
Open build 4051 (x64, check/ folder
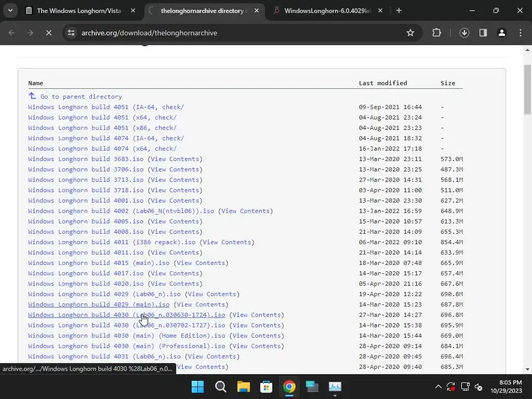(x=102, y=117)
